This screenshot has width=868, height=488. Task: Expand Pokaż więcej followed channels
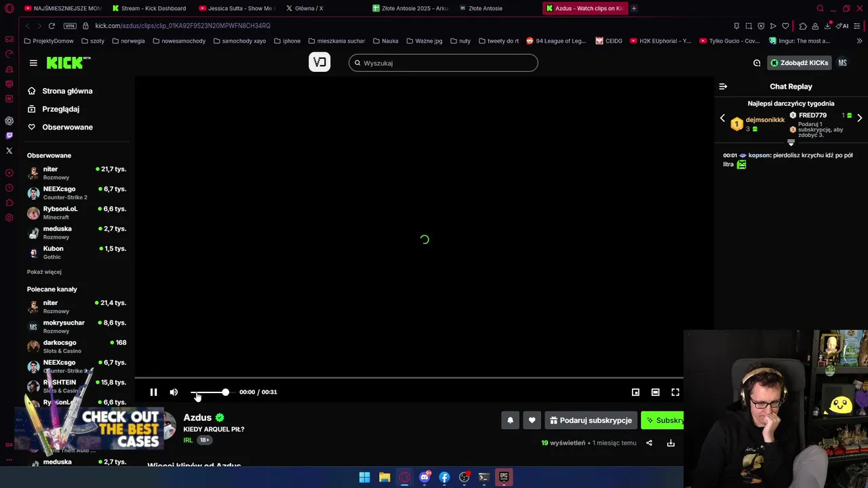click(x=44, y=272)
